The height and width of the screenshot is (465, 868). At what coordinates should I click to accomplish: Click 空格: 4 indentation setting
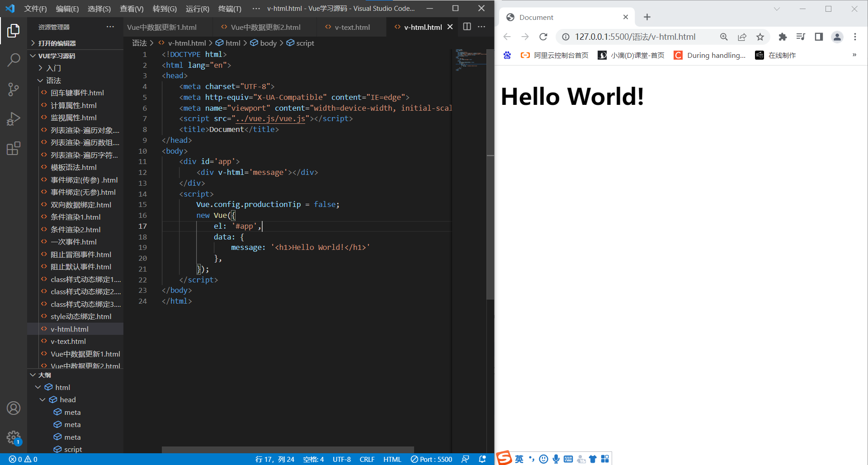coord(313,459)
